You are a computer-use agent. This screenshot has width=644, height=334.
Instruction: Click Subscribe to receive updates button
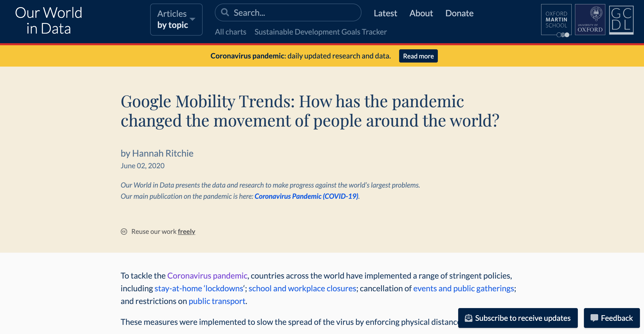pyautogui.click(x=518, y=318)
